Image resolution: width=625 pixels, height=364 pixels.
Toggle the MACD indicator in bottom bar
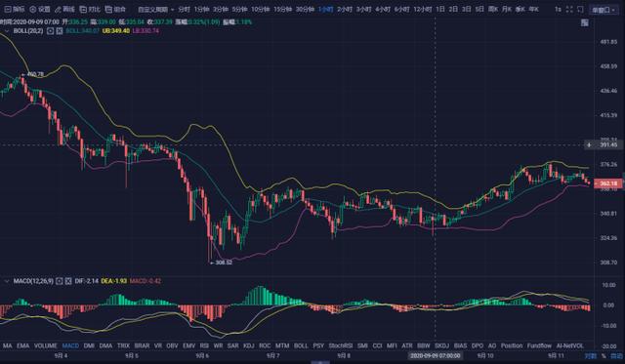click(x=70, y=345)
